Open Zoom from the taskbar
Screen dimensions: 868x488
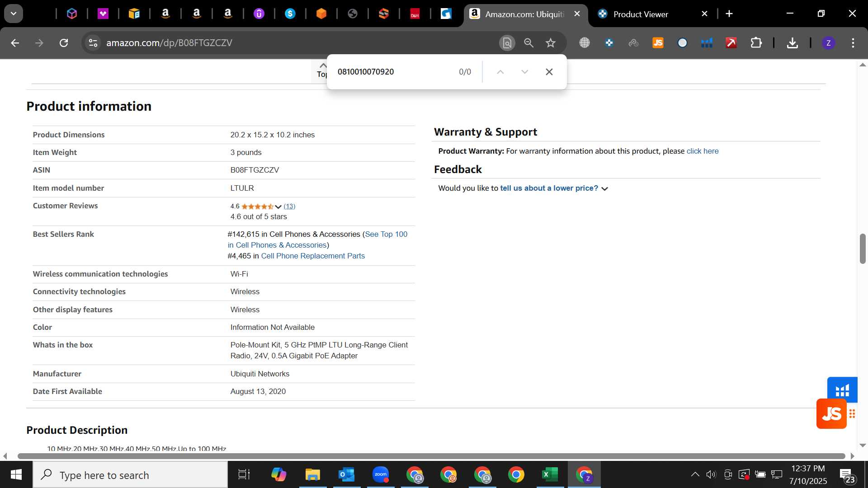coord(381,475)
